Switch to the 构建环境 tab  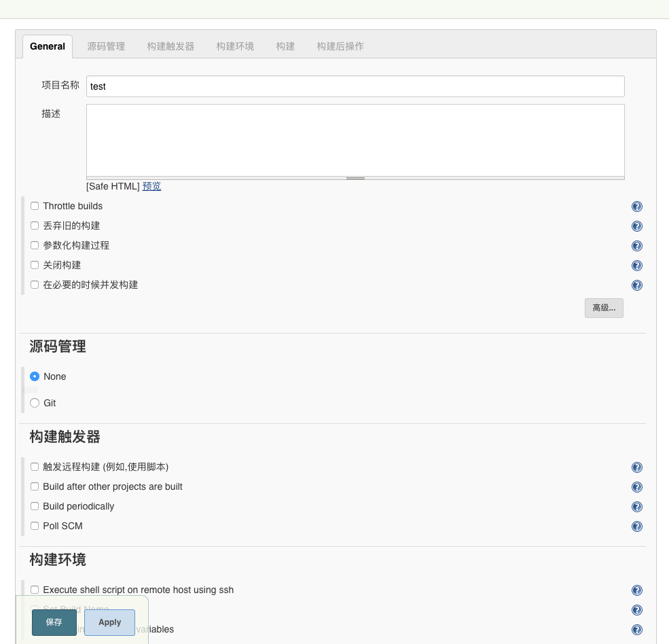point(235,46)
